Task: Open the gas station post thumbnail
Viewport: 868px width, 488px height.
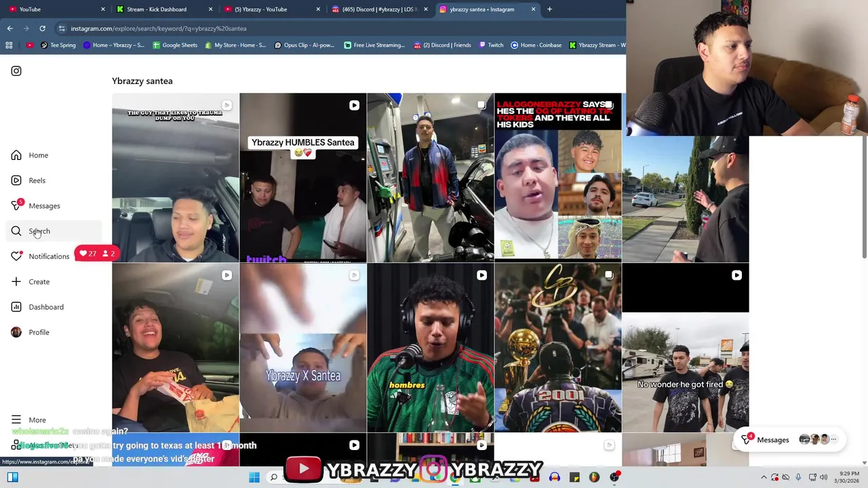Action: pos(430,178)
